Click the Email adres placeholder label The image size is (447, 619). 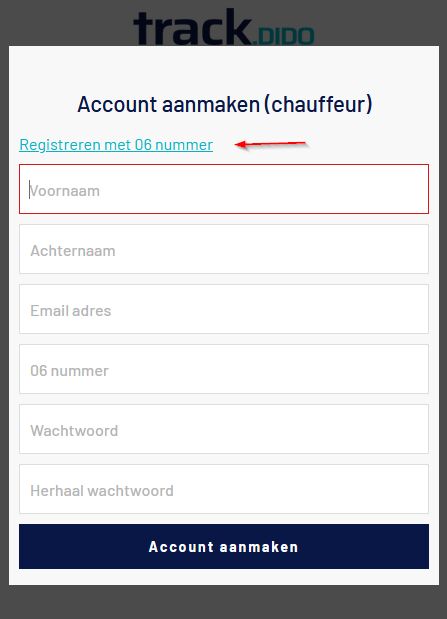point(71,311)
